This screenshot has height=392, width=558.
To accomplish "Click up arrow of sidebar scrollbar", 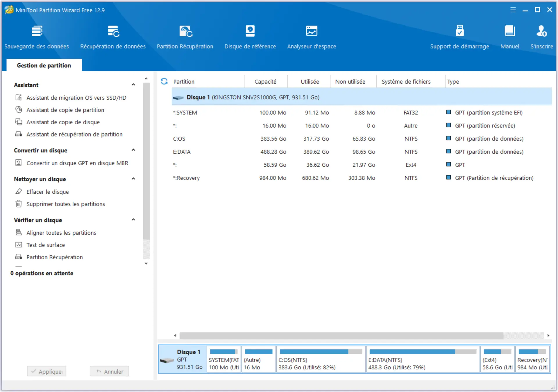I will point(146,79).
